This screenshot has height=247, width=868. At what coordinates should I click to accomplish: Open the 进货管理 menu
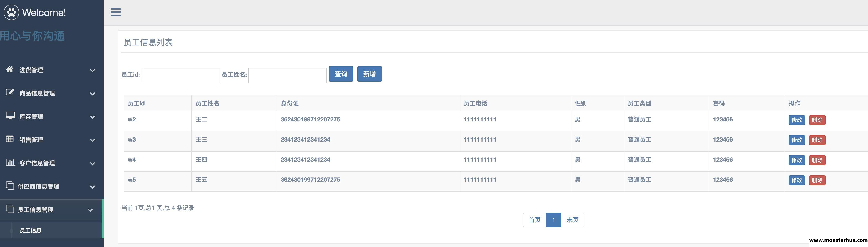click(x=52, y=70)
